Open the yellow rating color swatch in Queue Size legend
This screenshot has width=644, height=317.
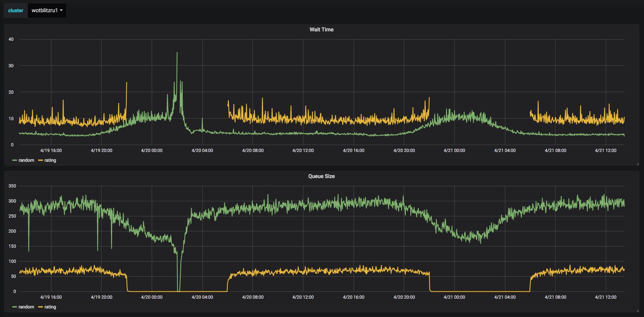tap(40, 307)
